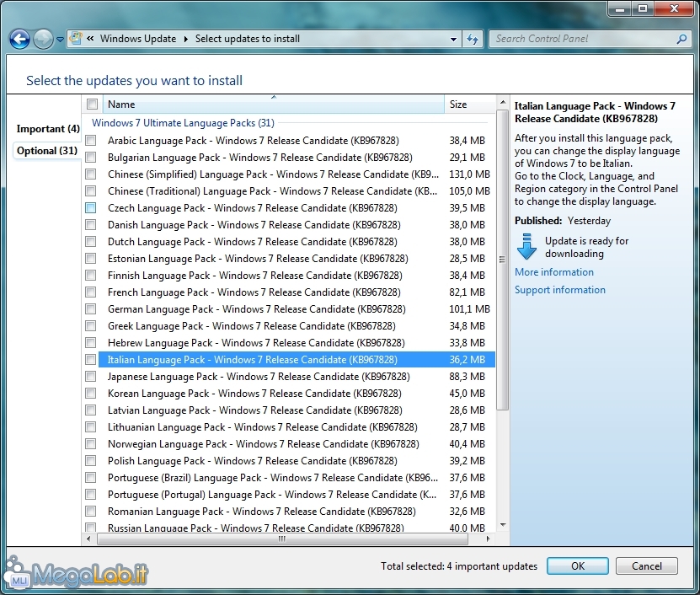Viewport: 700px width, 595px height.
Task: Enable the Arabic Language Pack checkbox
Action: (x=91, y=141)
